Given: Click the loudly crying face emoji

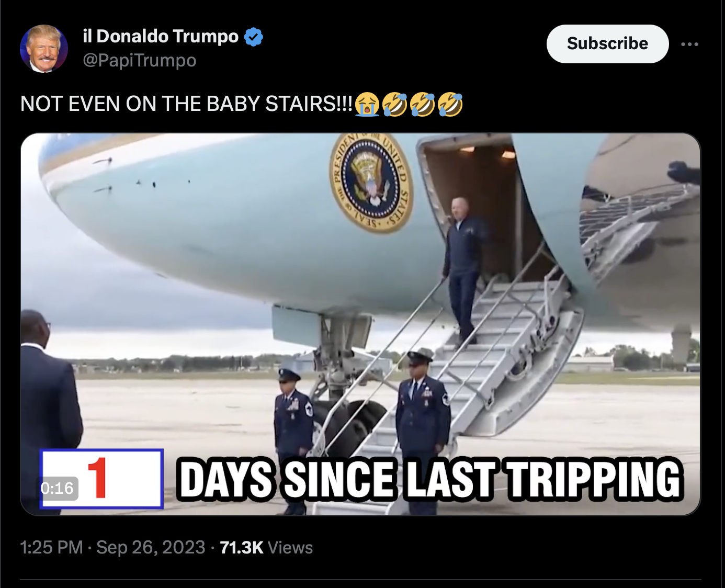Looking at the screenshot, I should click(367, 104).
